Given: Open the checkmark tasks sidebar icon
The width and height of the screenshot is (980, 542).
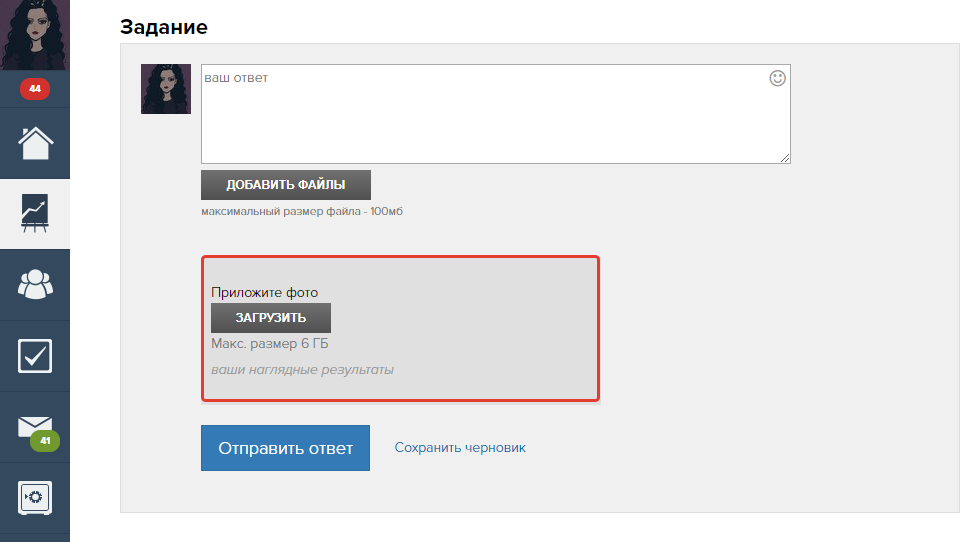Looking at the screenshot, I should [35, 355].
